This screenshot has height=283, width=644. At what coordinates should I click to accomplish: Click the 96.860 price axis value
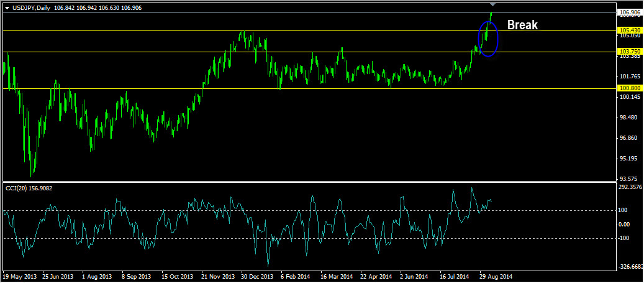629,138
